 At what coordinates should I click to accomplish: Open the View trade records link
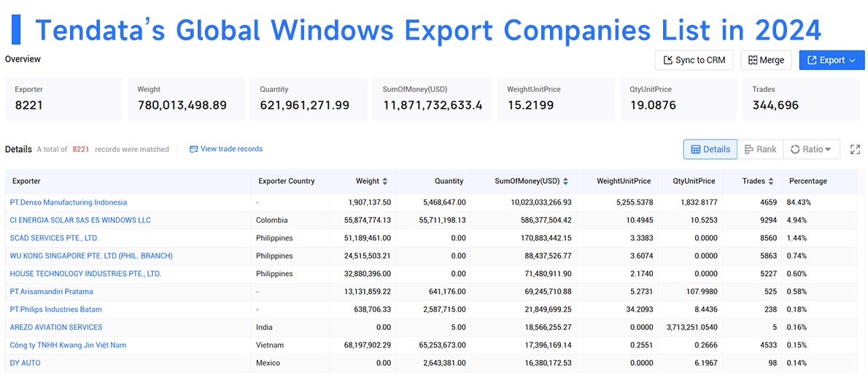[x=231, y=149]
